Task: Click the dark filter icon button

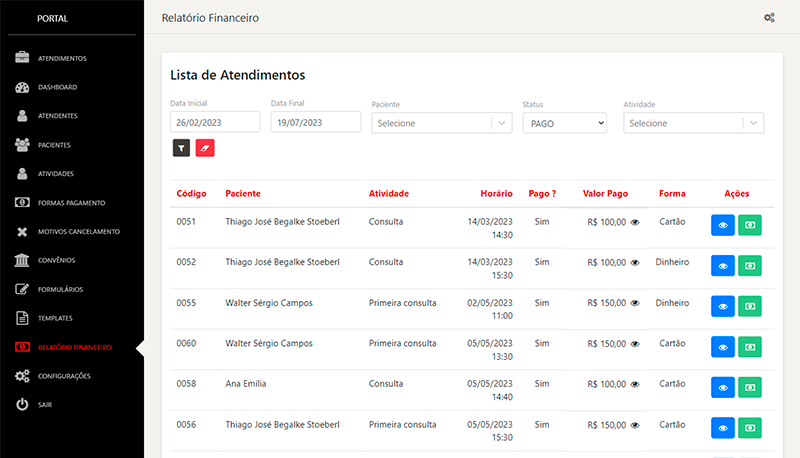Action: click(181, 147)
